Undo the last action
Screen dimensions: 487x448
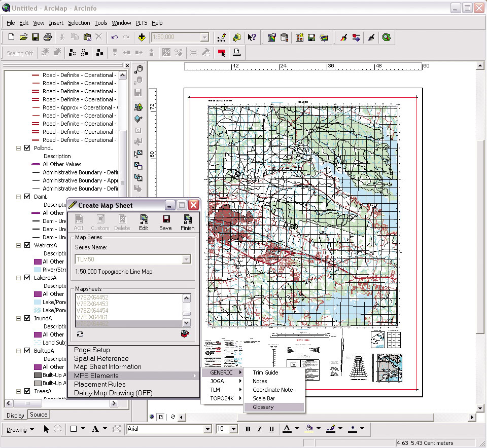click(x=115, y=37)
